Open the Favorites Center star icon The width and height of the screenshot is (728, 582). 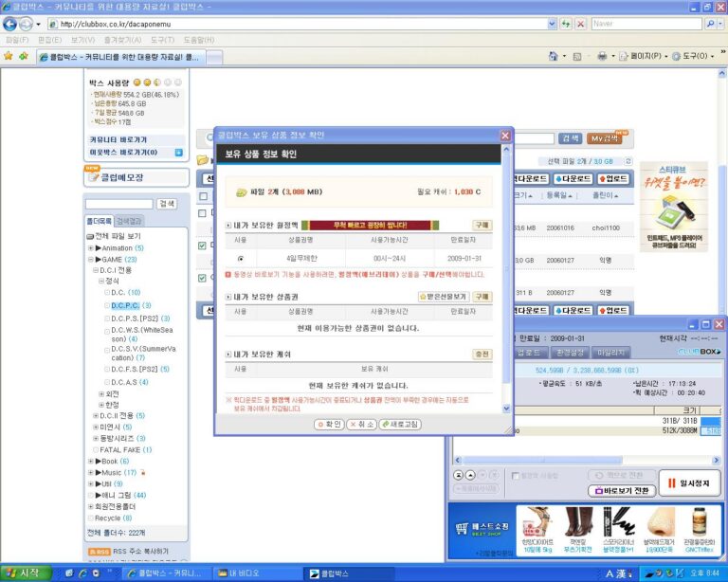(x=8, y=56)
